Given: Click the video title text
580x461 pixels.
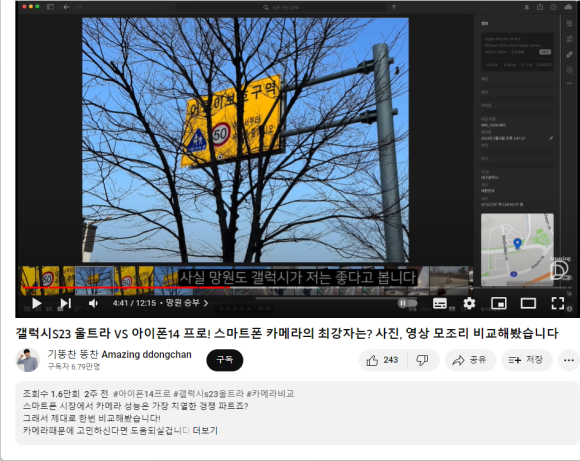Looking at the screenshot, I should tap(287, 333).
